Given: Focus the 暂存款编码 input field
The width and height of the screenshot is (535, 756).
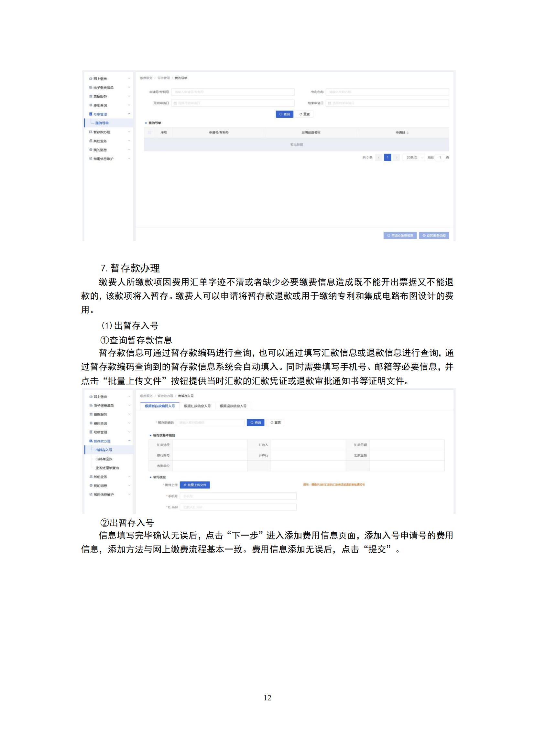Looking at the screenshot, I should [x=210, y=423].
